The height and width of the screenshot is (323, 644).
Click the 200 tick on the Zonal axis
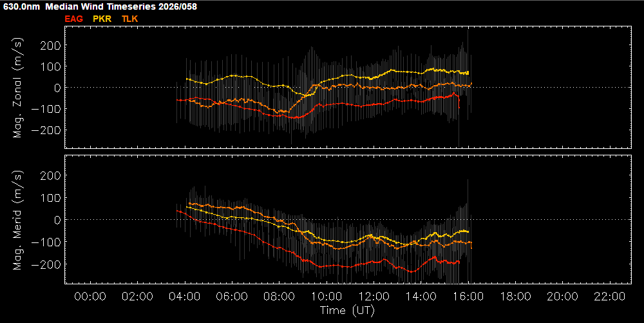(52, 45)
